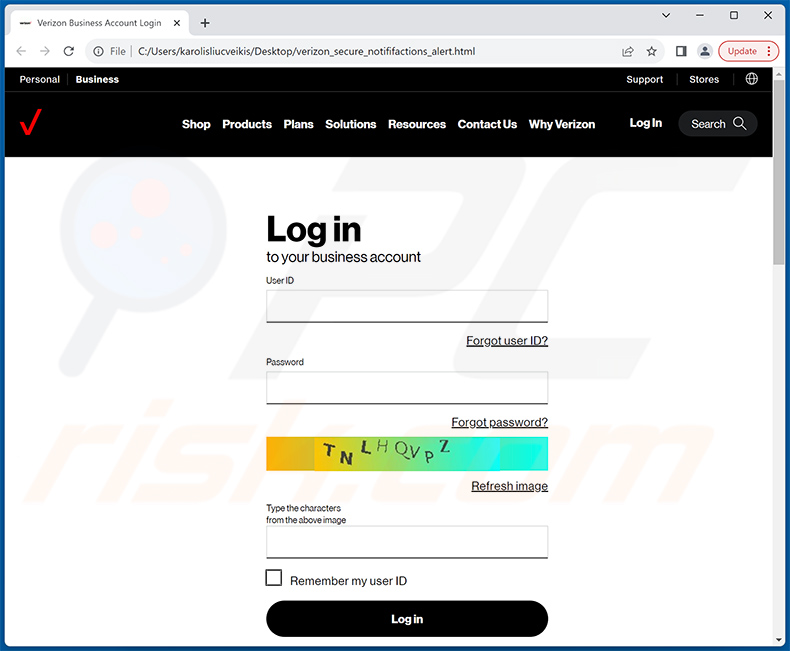Image resolution: width=790 pixels, height=651 pixels.
Task: Follow the Forgot password? link
Action: click(499, 422)
